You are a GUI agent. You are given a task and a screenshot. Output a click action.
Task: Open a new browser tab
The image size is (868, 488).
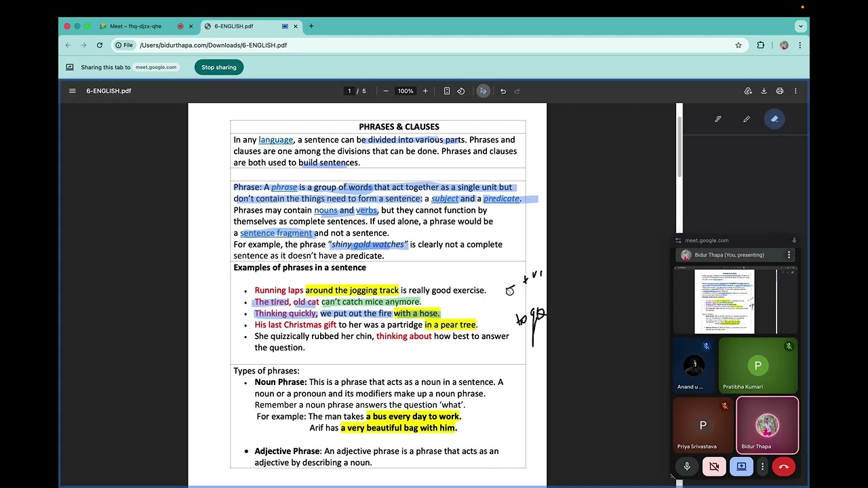coord(311,26)
